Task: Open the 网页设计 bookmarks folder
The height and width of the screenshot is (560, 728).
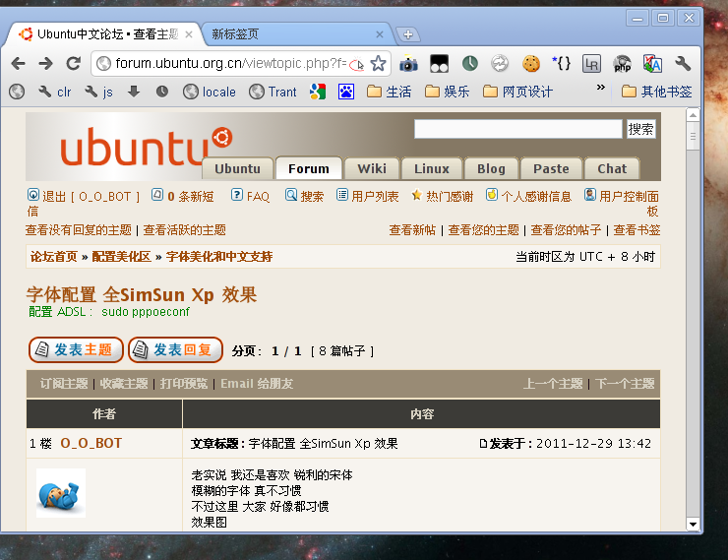Action: [517, 92]
